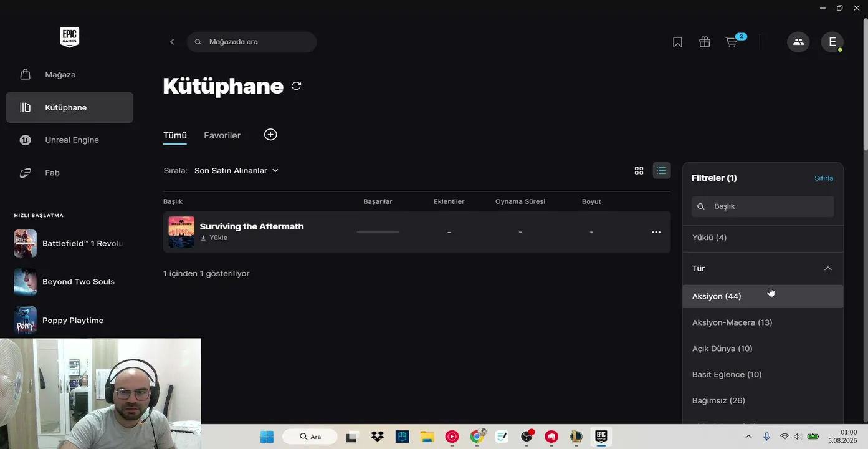Open the Son Satın Alınanlar sort dropdown
Viewport: 868px width, 449px height.
tap(236, 171)
